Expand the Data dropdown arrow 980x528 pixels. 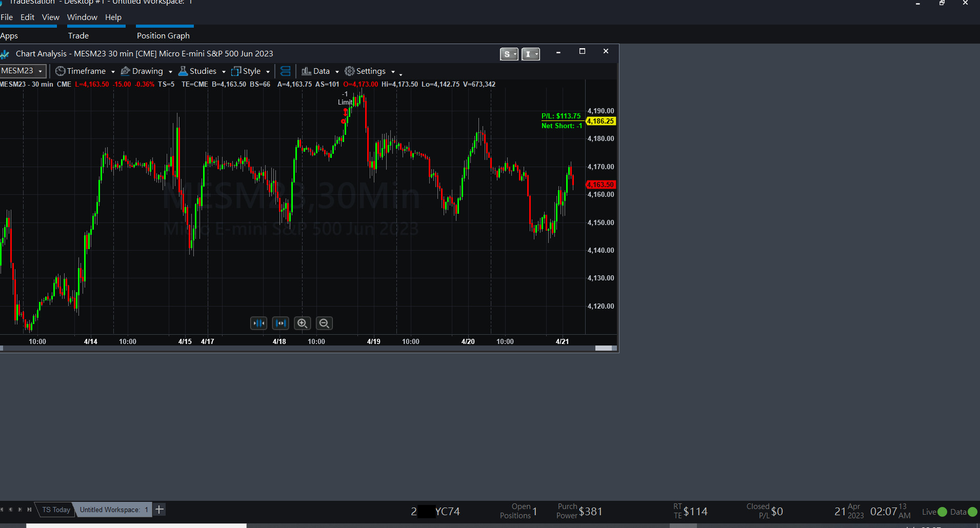point(337,72)
